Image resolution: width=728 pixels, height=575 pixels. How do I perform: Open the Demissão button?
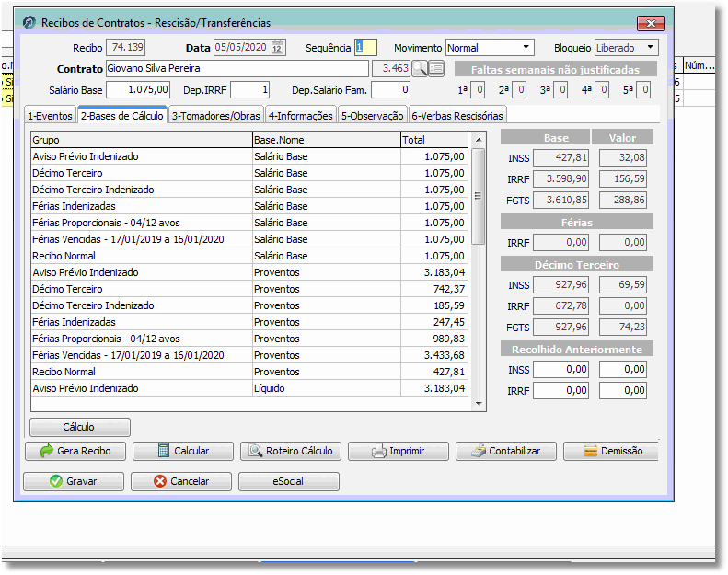click(611, 451)
